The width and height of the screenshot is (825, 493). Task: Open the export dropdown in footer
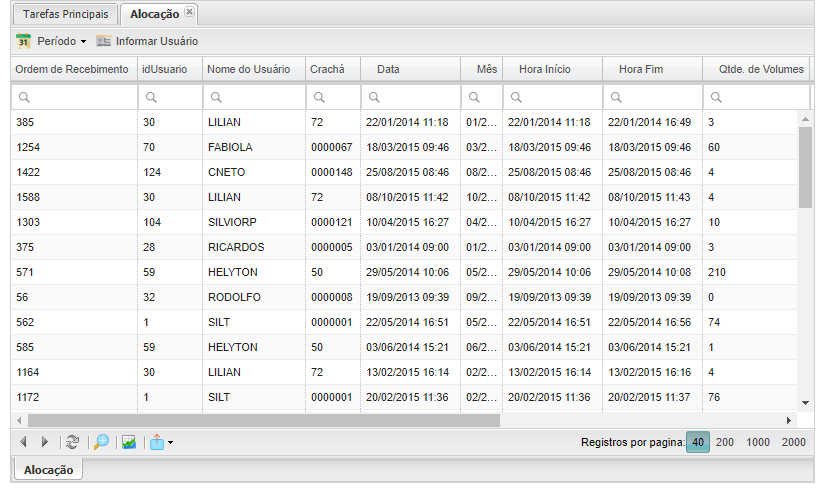tap(161, 442)
